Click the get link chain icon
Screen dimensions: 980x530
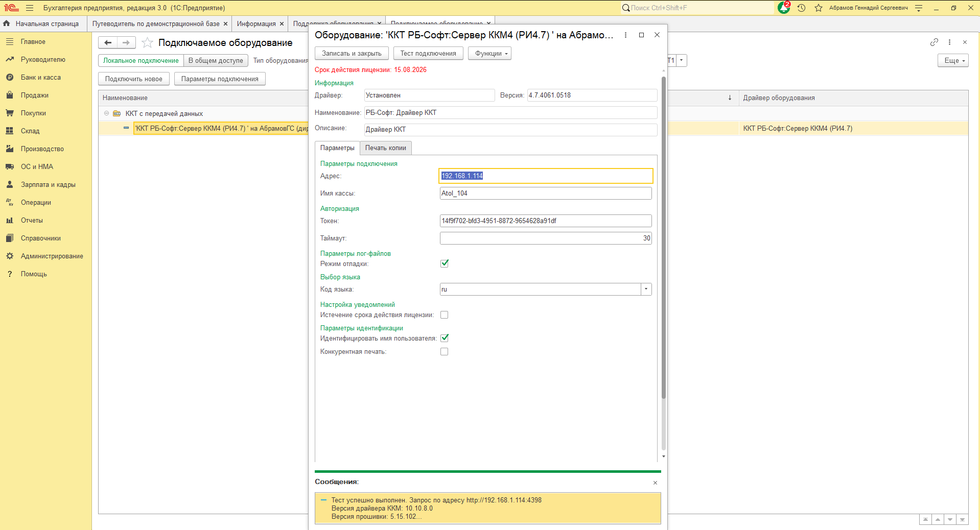pyautogui.click(x=934, y=42)
